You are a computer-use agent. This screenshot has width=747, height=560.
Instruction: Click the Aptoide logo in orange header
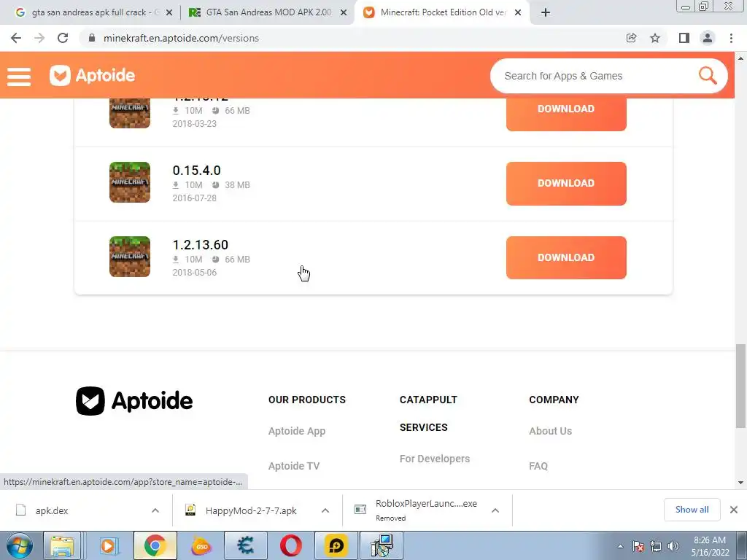tap(93, 75)
